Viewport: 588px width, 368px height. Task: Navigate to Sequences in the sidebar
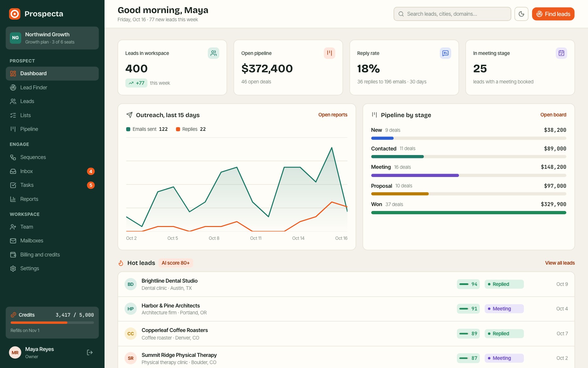click(x=52, y=157)
